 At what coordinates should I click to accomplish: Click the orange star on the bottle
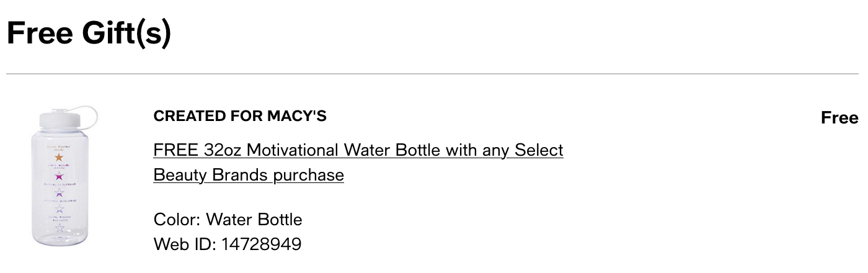point(60,158)
